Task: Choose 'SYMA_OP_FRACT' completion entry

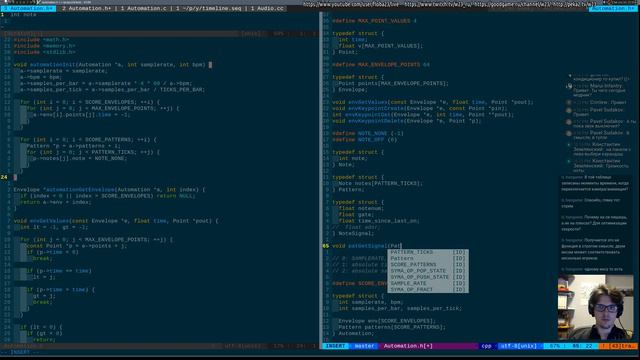Action: click(428, 290)
